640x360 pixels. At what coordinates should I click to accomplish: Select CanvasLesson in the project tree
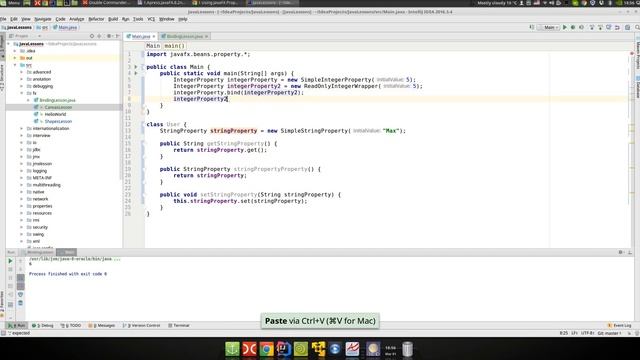point(58,107)
